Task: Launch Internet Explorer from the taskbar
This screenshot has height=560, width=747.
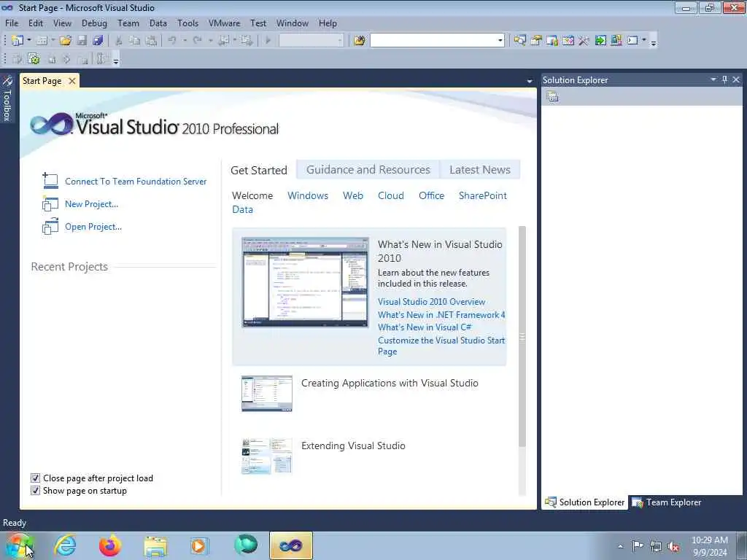Action: tap(65, 545)
